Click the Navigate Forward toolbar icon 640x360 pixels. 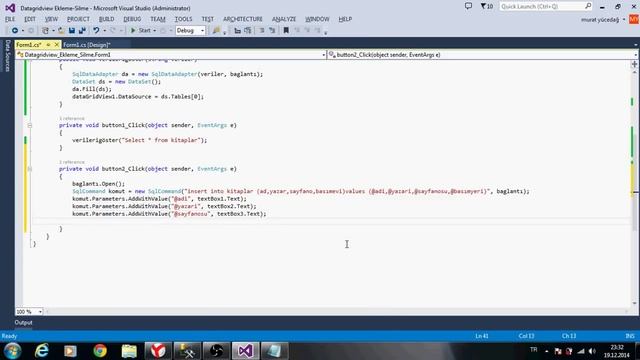(31, 31)
